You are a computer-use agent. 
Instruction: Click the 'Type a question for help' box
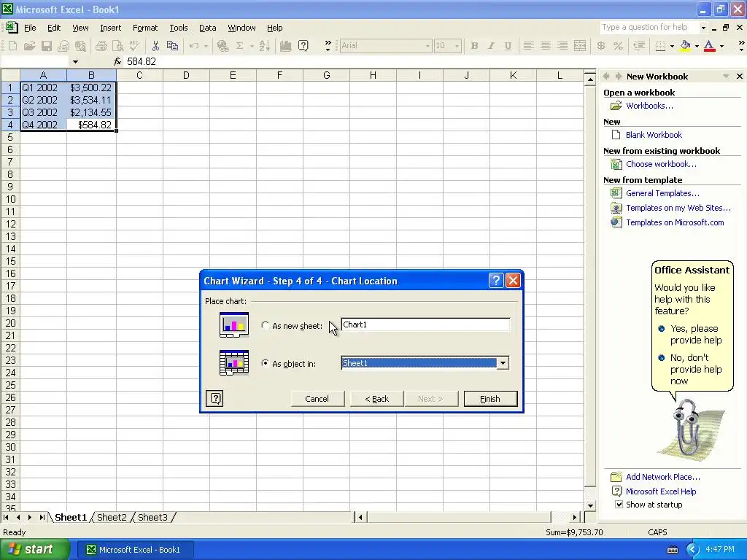point(649,27)
